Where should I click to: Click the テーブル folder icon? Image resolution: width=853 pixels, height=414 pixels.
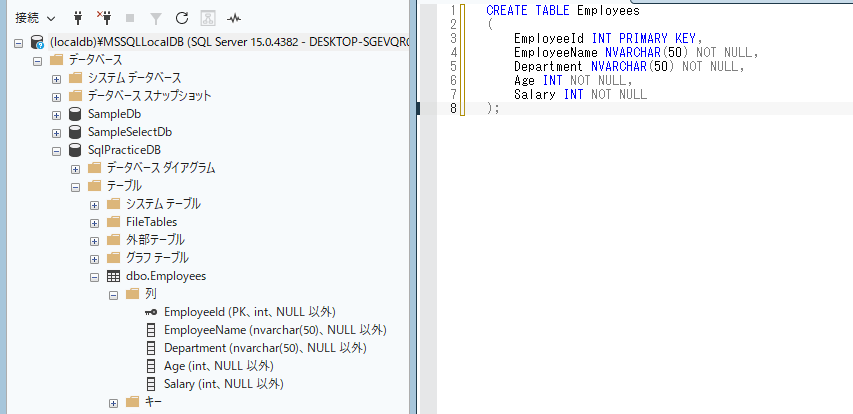[95, 186]
